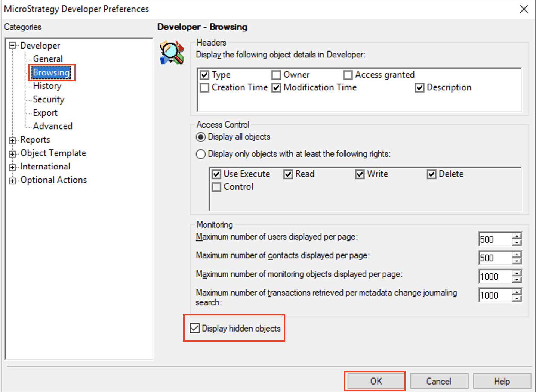This screenshot has height=392, width=536.
Task: Click the maximum contacts per page field
Action: [x=495, y=258]
